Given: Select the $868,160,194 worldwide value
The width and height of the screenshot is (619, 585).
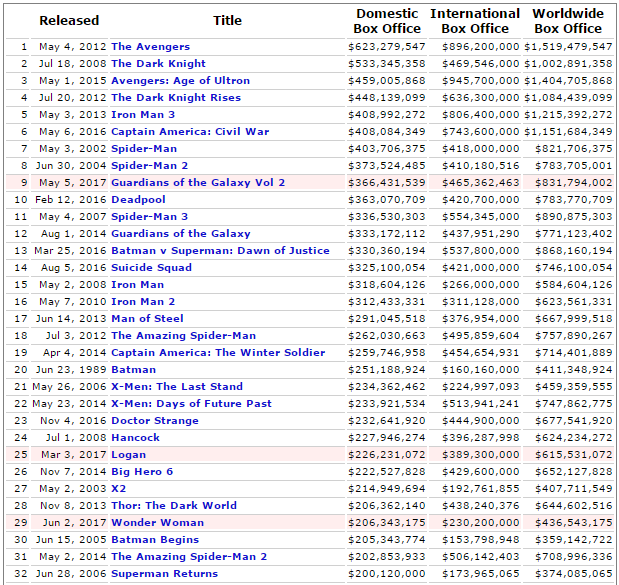Looking at the screenshot, I should pyautogui.click(x=574, y=250).
